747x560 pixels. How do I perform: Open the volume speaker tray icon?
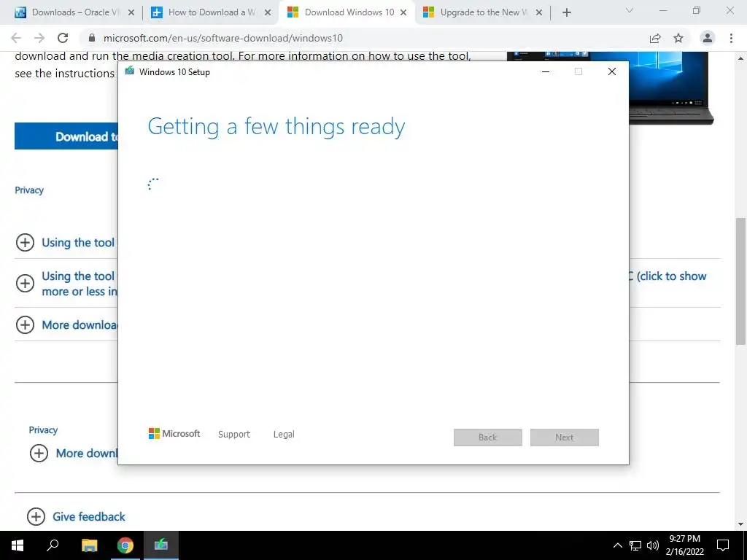click(x=653, y=545)
